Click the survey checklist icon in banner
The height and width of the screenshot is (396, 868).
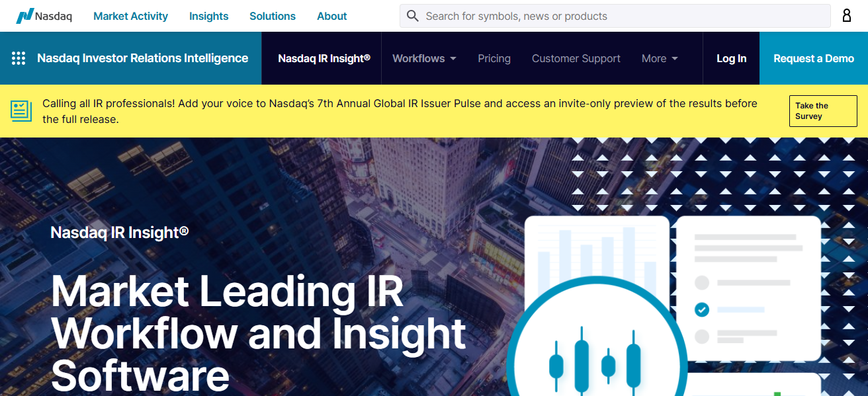21,110
